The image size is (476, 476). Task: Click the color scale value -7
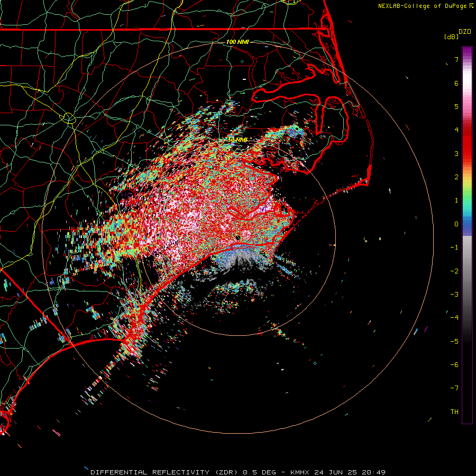(454, 388)
